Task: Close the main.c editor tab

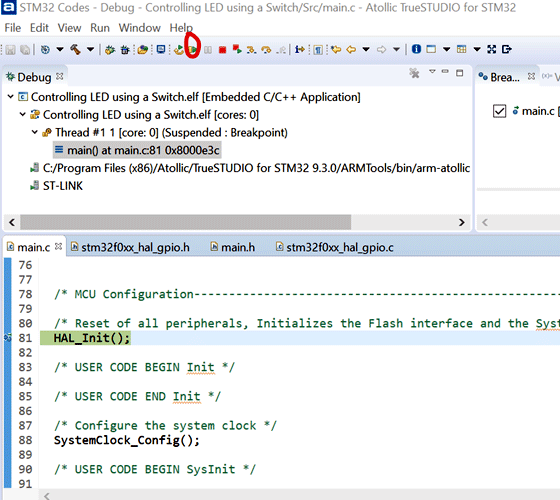Action: pos(59,246)
